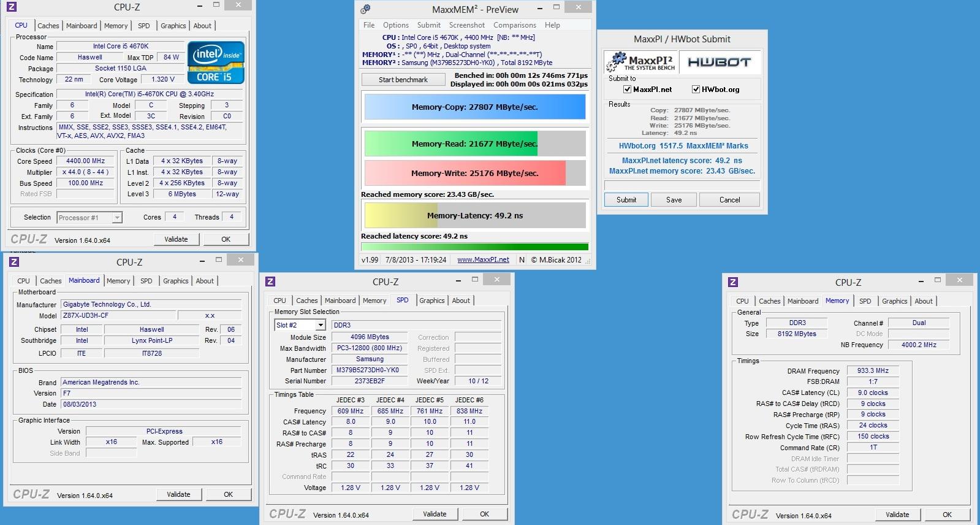Click the Z icon of the CPU-Z SPD window

pos(270,282)
